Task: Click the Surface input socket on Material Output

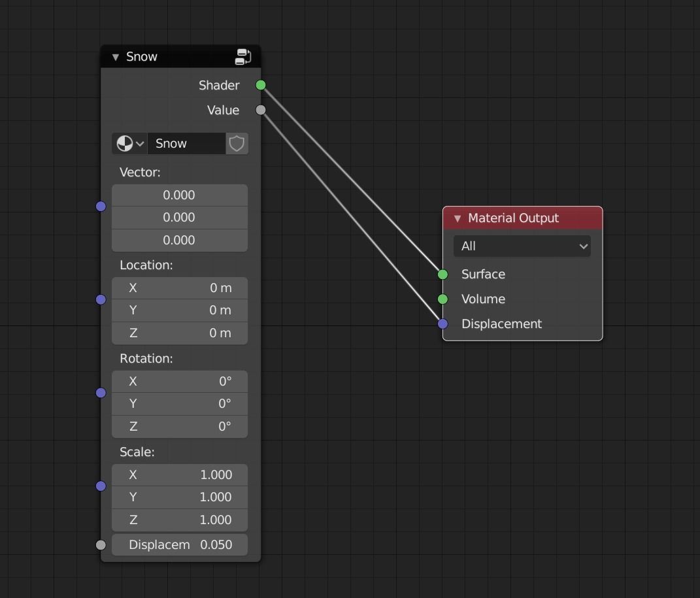Action: (442, 274)
